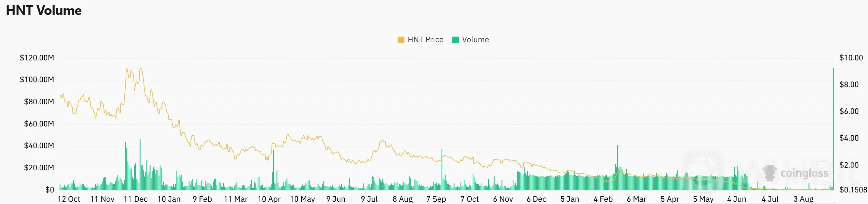The height and width of the screenshot is (204, 868).
Task: Click the 4 Feb date label
Action: 603,199
